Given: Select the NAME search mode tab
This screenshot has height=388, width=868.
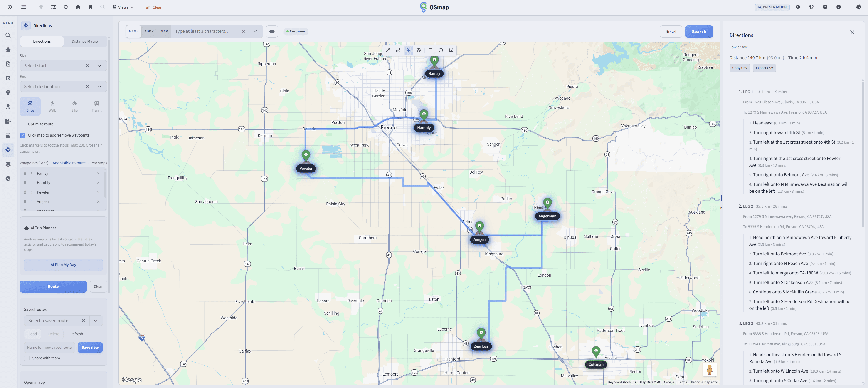Looking at the screenshot, I should (133, 31).
